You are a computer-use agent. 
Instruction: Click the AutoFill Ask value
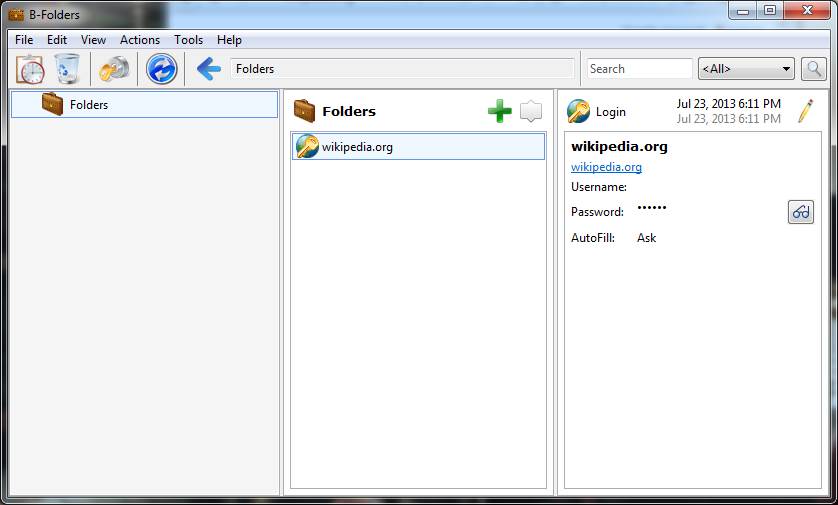click(x=646, y=238)
